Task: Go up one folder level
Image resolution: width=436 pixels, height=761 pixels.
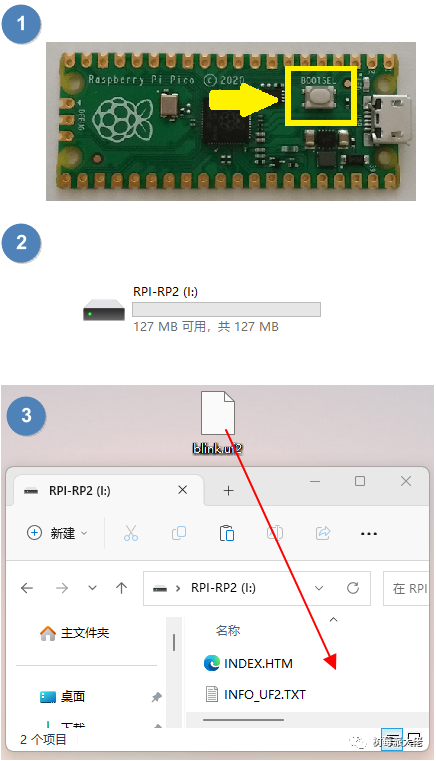Action: click(x=121, y=588)
